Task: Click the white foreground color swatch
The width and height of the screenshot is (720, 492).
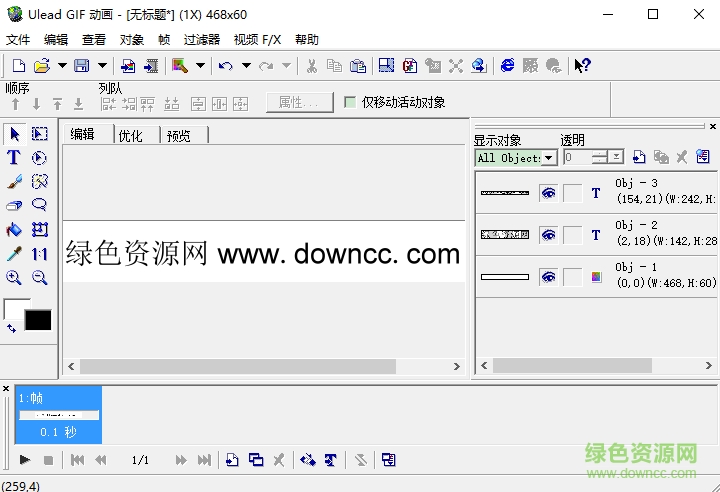Action: point(14,309)
